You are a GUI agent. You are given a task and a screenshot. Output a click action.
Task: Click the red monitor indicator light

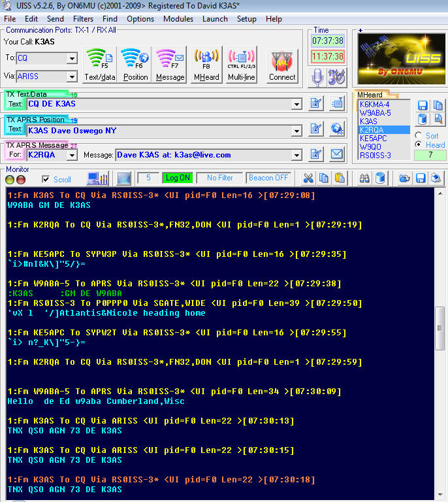[21, 180]
